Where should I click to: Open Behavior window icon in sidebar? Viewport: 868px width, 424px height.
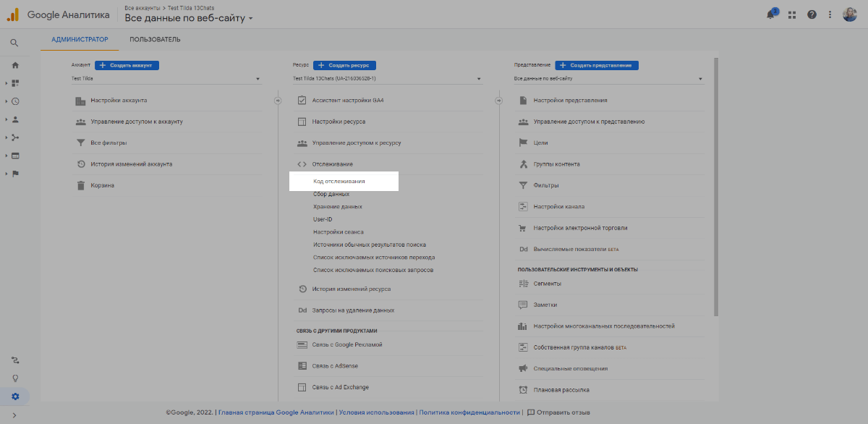coord(15,156)
